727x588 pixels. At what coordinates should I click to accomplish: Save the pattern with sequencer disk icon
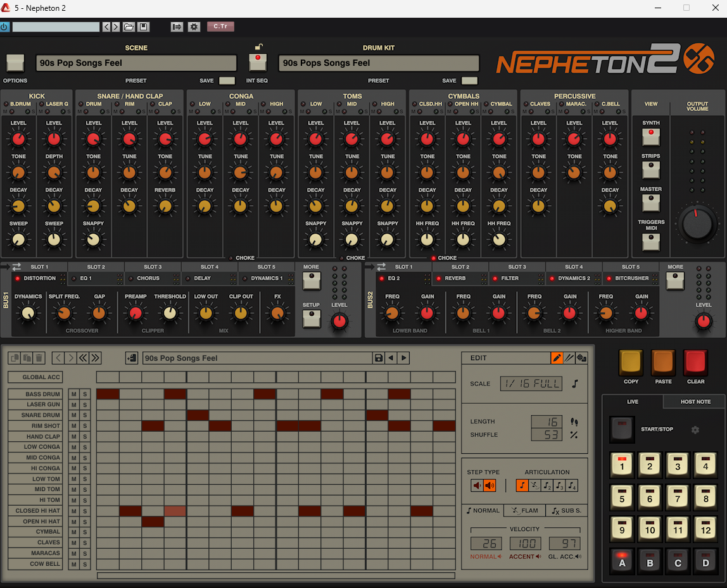[x=378, y=358]
